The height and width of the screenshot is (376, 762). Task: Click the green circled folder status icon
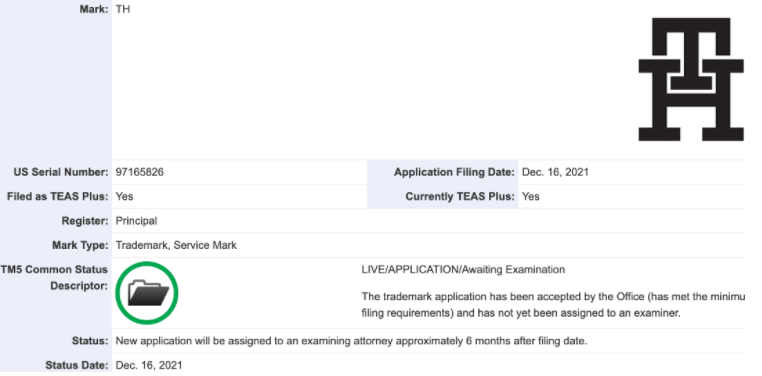click(147, 293)
